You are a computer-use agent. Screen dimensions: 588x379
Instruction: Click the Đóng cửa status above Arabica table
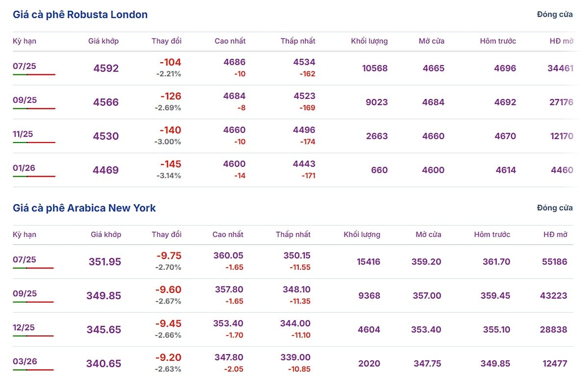(x=555, y=208)
